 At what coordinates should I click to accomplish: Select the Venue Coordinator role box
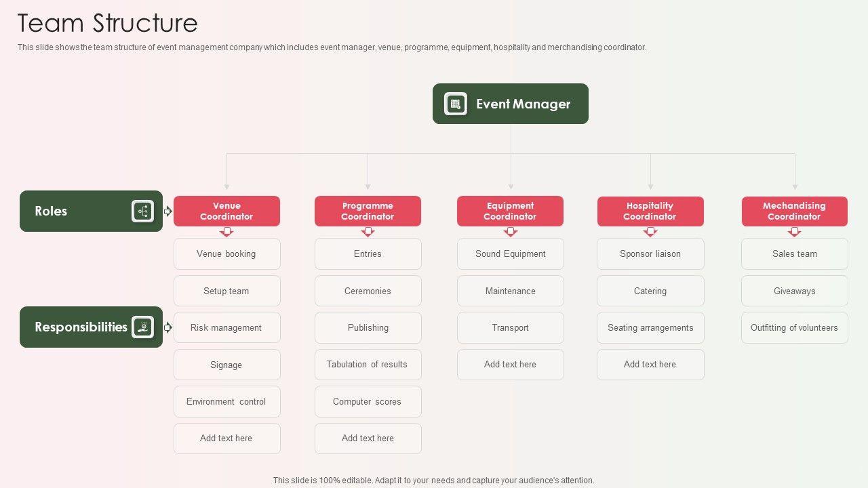tap(226, 211)
